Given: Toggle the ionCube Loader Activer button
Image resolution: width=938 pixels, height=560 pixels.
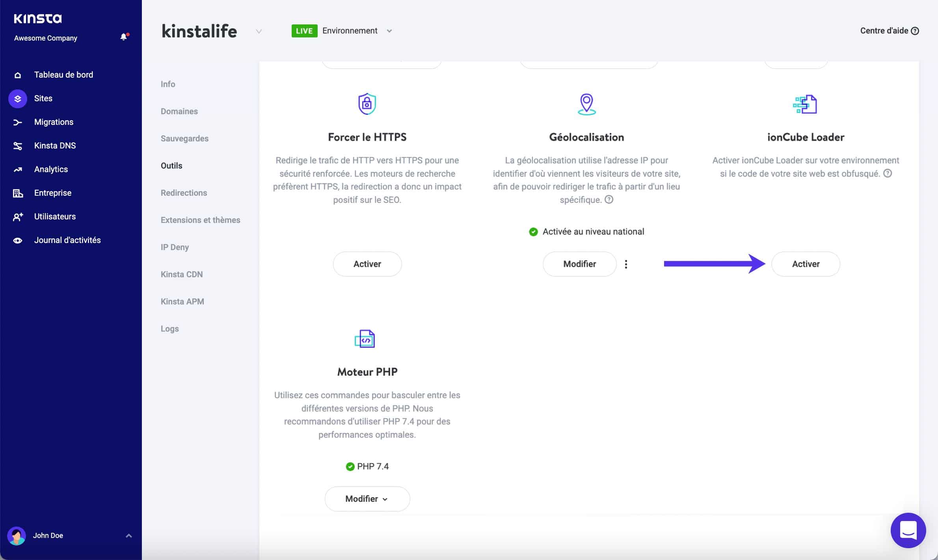Looking at the screenshot, I should [x=805, y=263].
